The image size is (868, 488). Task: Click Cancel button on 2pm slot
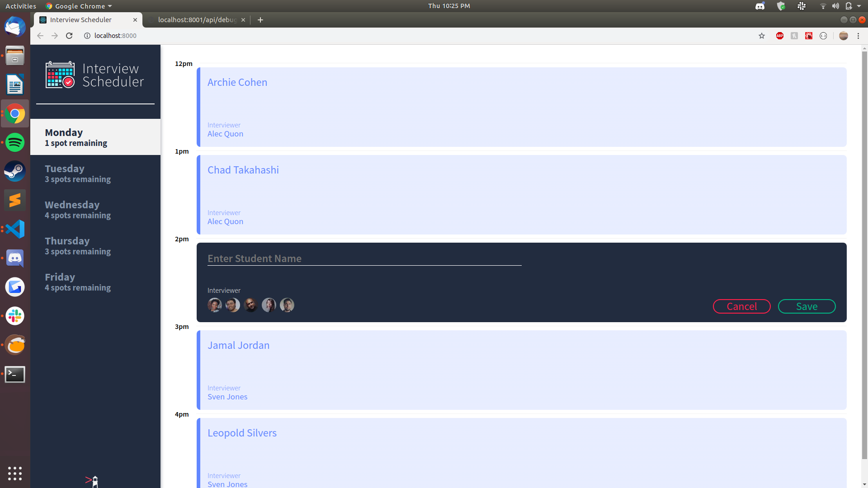pos(741,306)
